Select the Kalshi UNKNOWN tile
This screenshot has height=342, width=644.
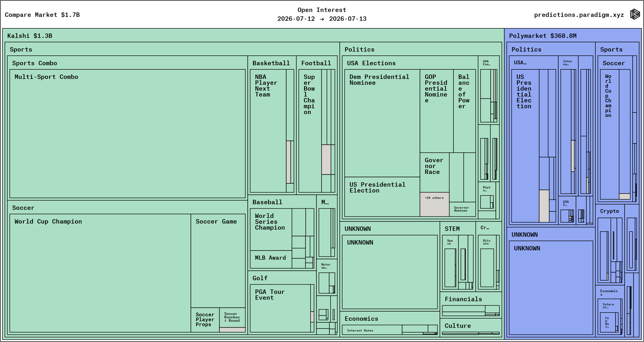point(390,272)
